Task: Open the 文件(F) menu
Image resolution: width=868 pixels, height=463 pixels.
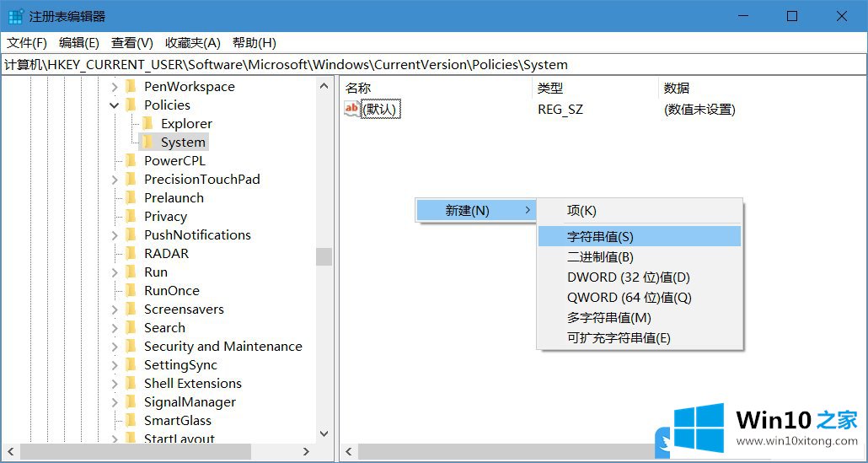Action: click(x=27, y=43)
